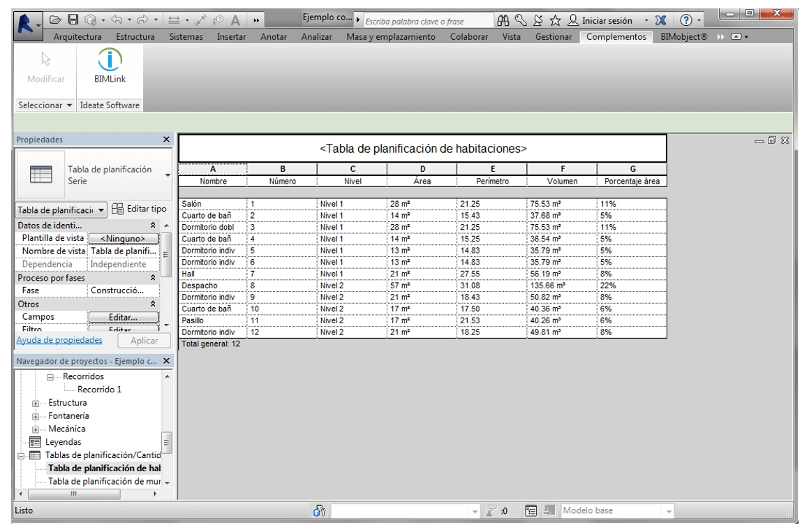Open the Ayuda de propiedades link

click(x=59, y=340)
